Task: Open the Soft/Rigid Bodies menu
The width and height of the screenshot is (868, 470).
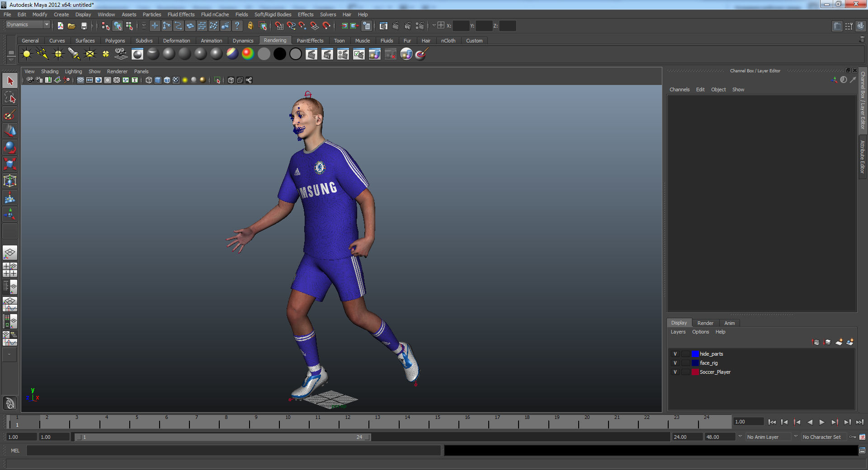Action: point(273,14)
